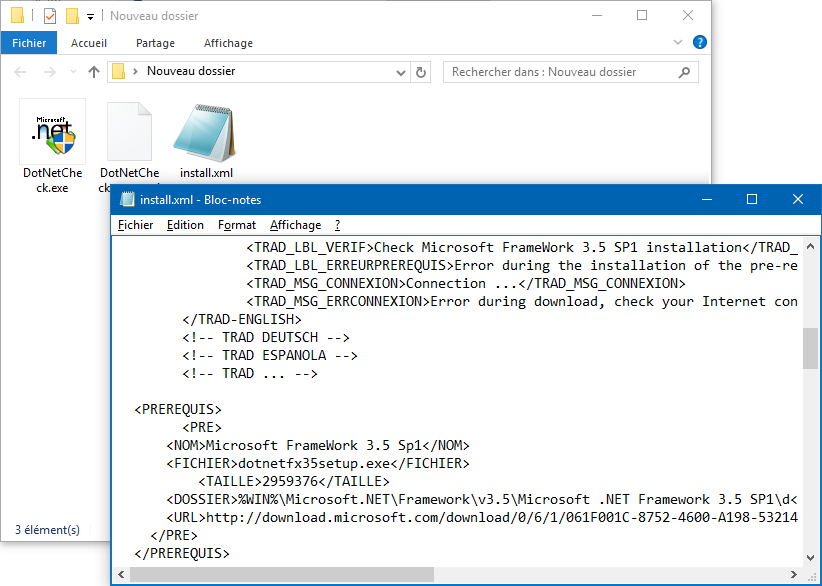This screenshot has width=822, height=586.
Task: Click the TRAD DEUTSCH comment line
Action: coord(266,338)
